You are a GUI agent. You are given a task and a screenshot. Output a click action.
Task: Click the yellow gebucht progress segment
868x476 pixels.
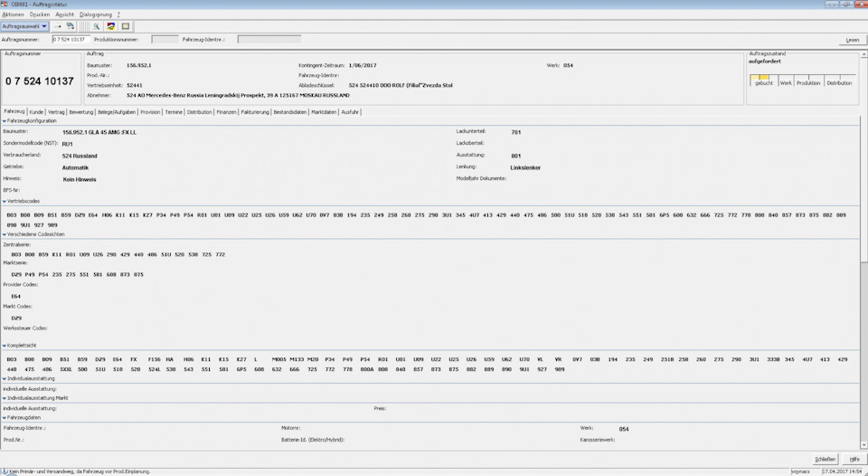coord(763,77)
